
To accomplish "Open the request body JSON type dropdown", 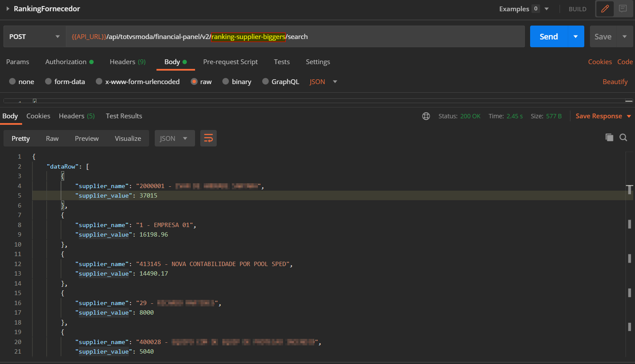I will coord(323,81).
